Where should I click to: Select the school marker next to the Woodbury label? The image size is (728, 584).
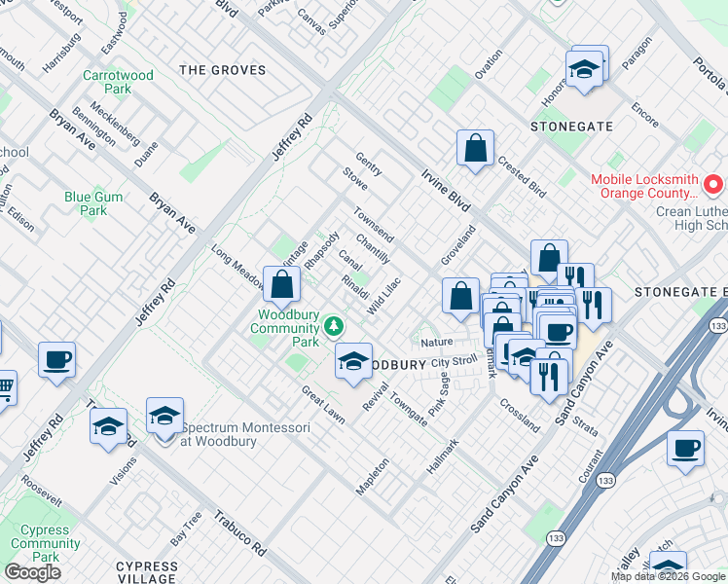coord(353,362)
